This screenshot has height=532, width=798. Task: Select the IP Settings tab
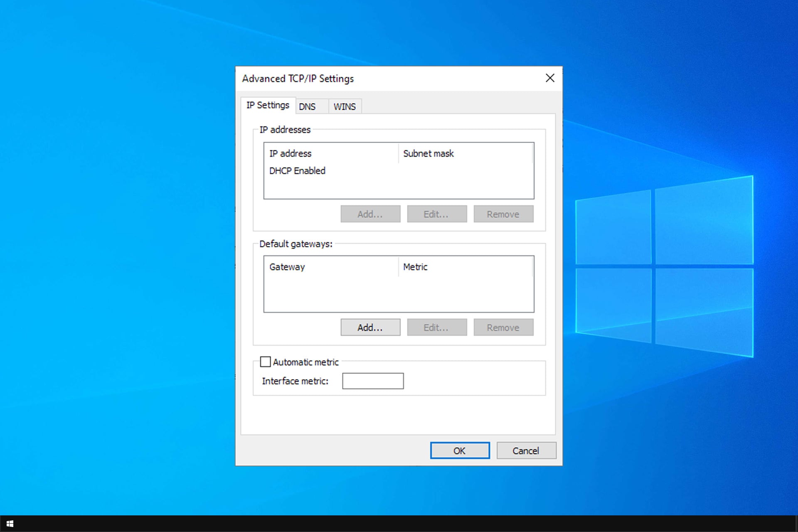[x=268, y=105]
